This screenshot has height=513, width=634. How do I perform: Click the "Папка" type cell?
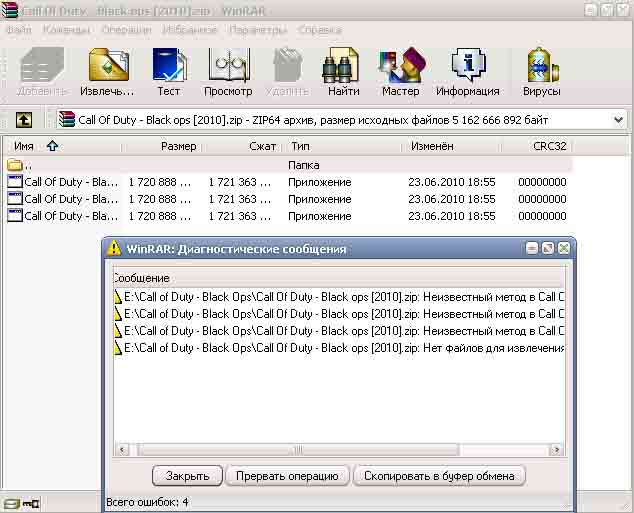coord(304,165)
